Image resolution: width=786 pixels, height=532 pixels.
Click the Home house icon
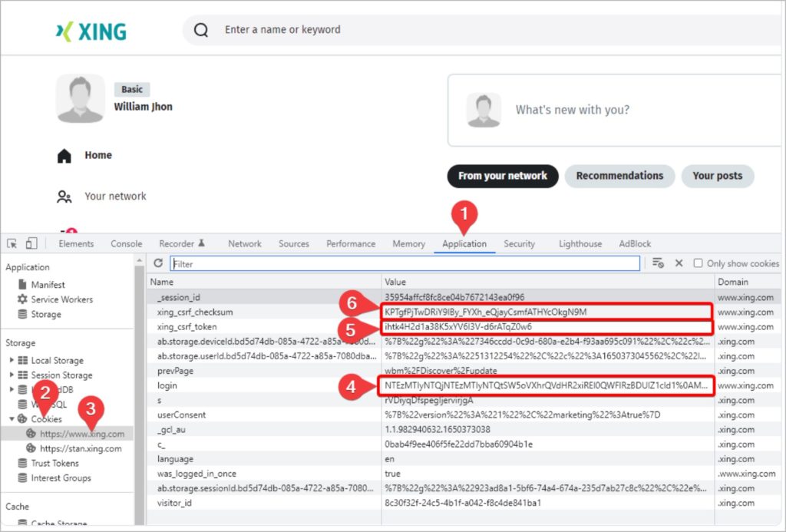(x=64, y=155)
